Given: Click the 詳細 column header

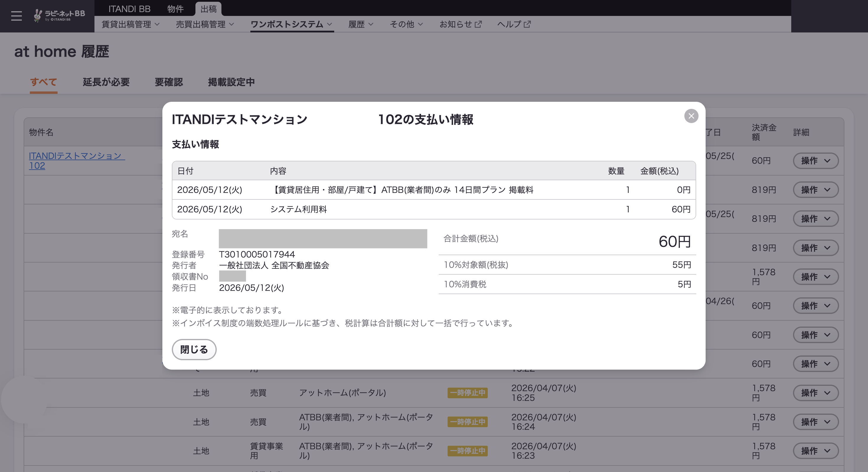Looking at the screenshot, I should point(801,132).
